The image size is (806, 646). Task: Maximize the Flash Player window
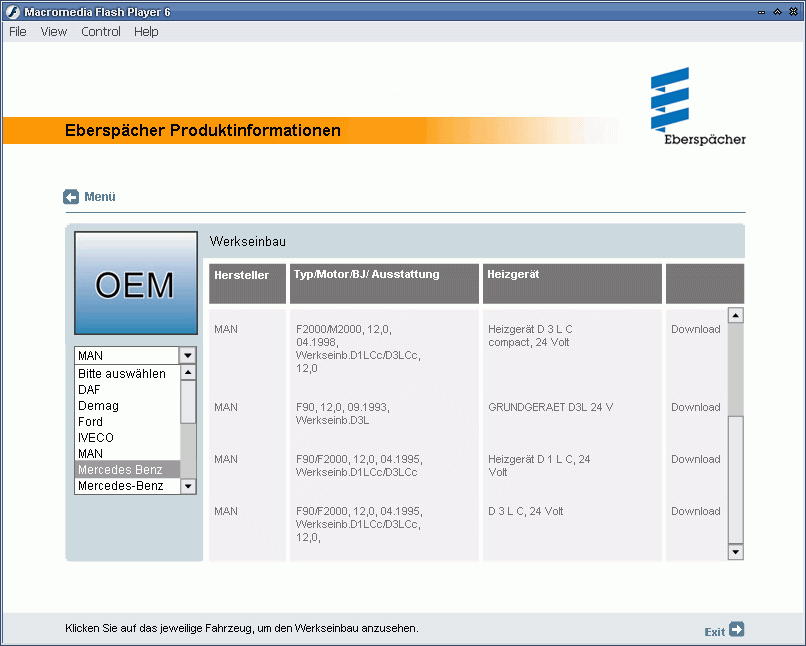tap(777, 12)
